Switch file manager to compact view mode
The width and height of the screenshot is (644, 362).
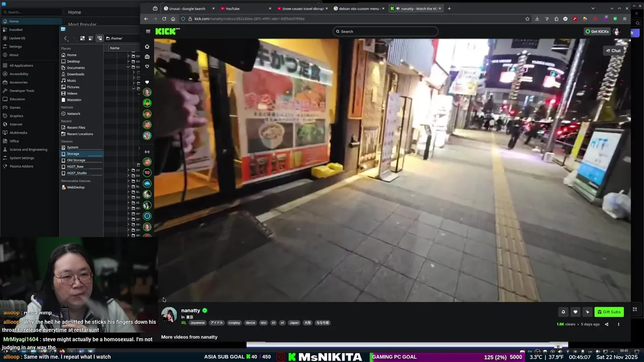pos(91,38)
